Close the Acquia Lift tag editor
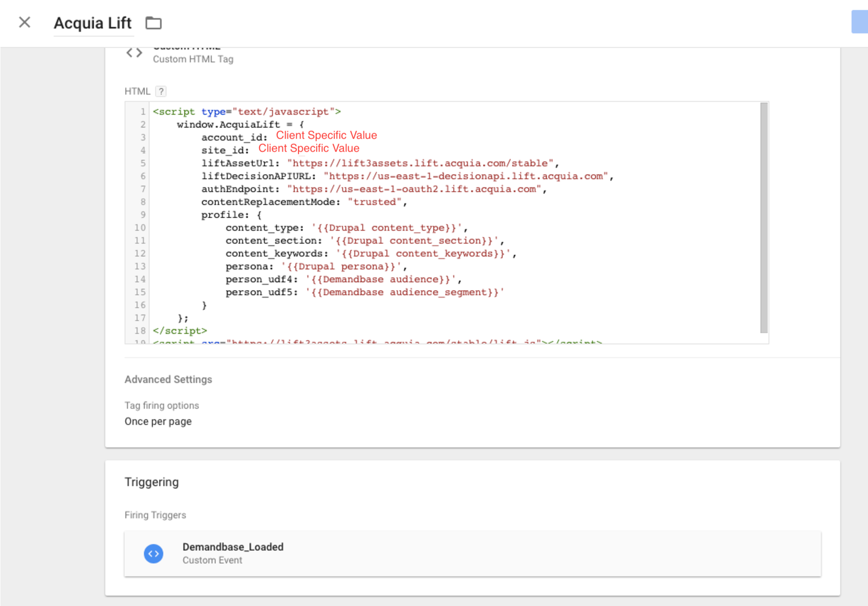Image resolution: width=868 pixels, height=606 pixels. 25,22
